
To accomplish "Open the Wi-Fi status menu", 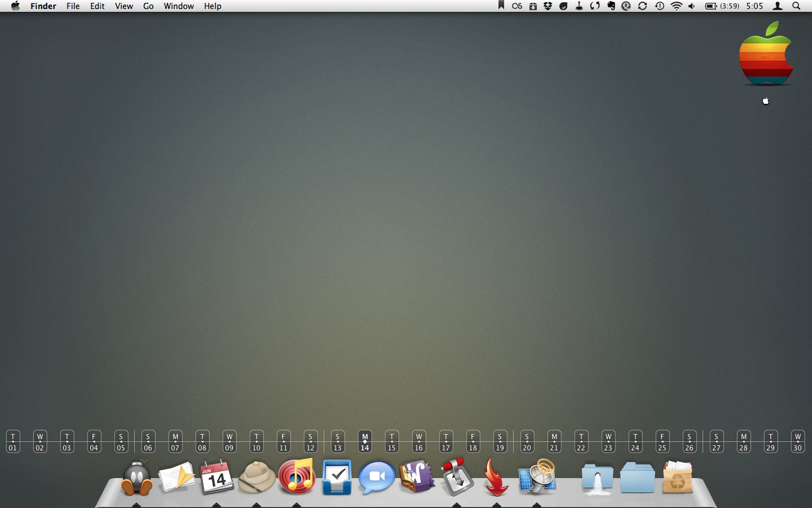I will [677, 6].
